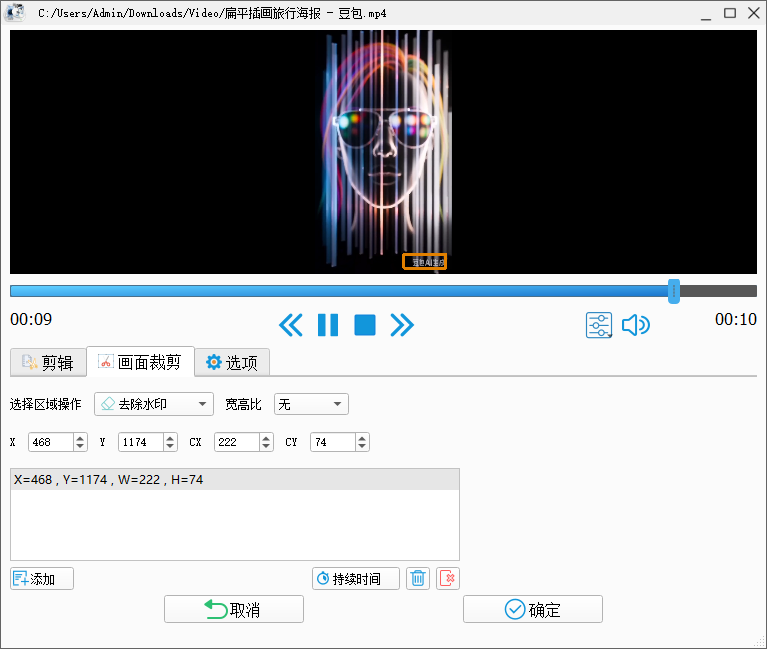The image size is (767, 649).
Task: Rewind video with double-left arrows
Action: tap(290, 325)
